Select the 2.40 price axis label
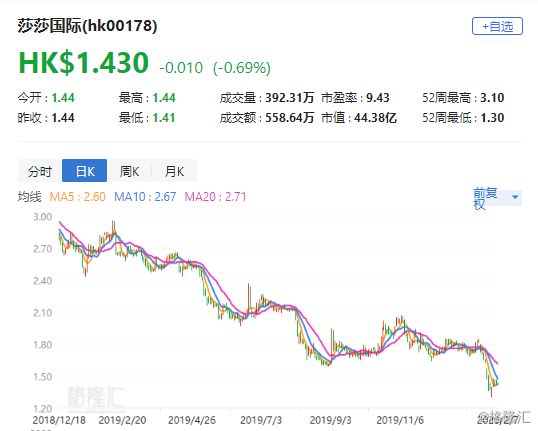The image size is (538, 431). point(42,281)
